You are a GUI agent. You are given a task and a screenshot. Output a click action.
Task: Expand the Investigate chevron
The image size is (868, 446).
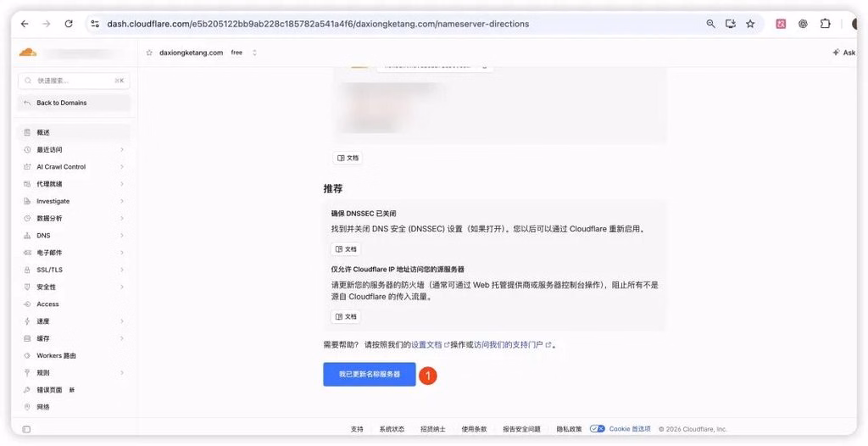pos(122,201)
